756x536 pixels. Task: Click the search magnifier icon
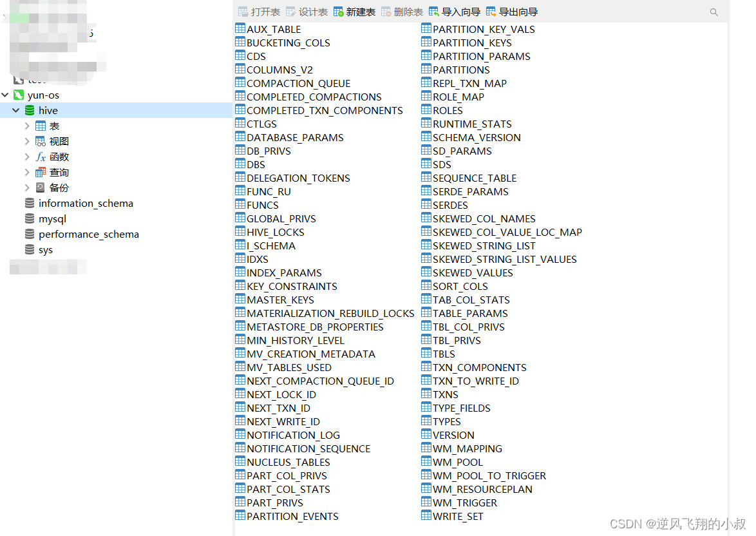(x=714, y=12)
